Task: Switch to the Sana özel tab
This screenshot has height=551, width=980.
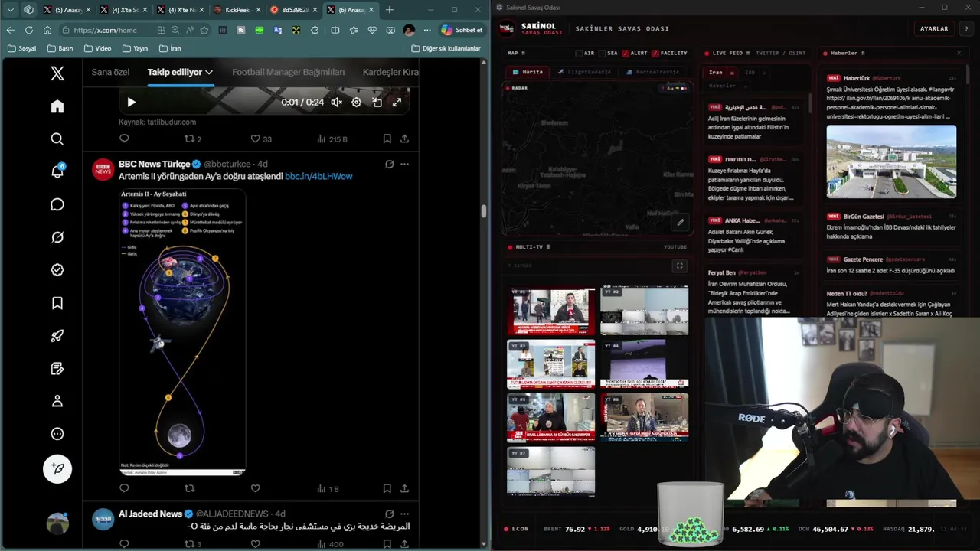Action: point(110,72)
